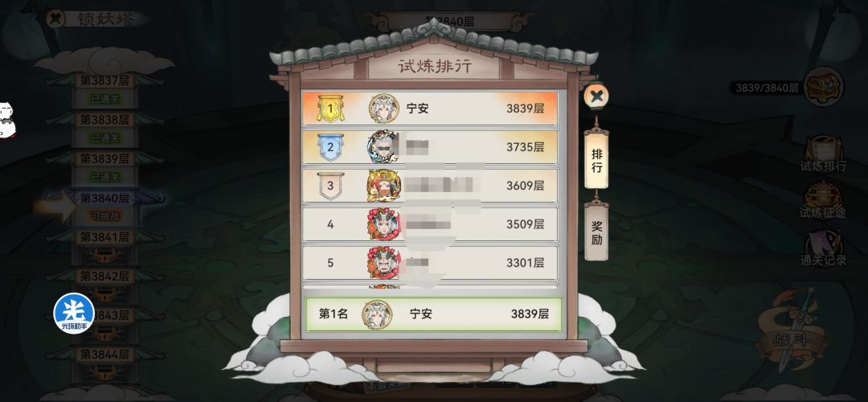The width and height of the screenshot is (868, 402).
Task: Close the 试炼排行 ranking popup
Action: 596,97
